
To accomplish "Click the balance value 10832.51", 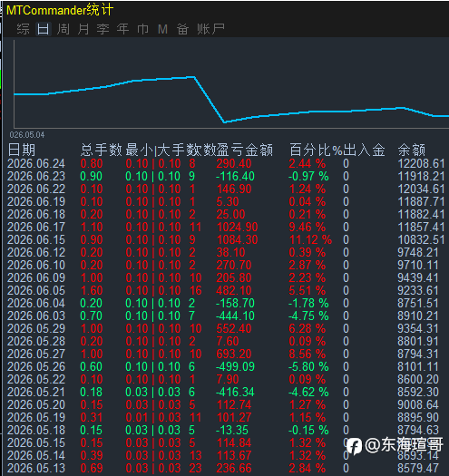I will (422, 240).
